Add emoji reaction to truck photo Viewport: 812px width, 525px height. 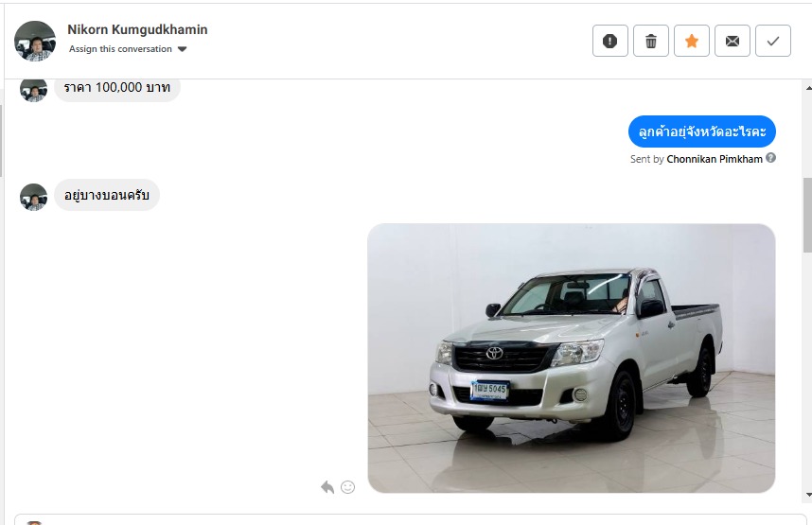coord(348,487)
